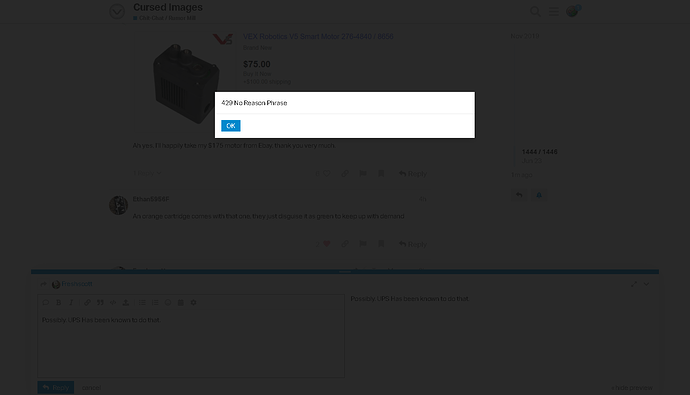This screenshot has width=690, height=395.
Task: Toggle the red heart on the Ethan5956F post
Action: (327, 244)
